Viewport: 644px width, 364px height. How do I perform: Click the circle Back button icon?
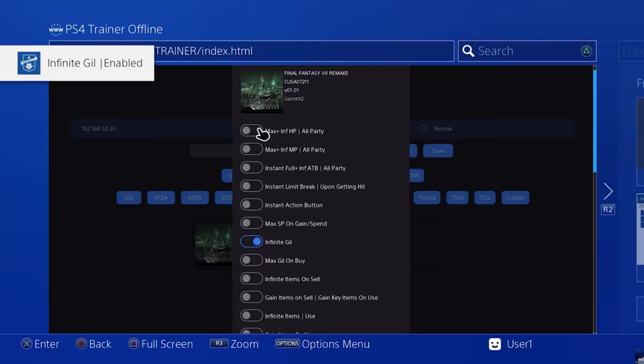(81, 344)
